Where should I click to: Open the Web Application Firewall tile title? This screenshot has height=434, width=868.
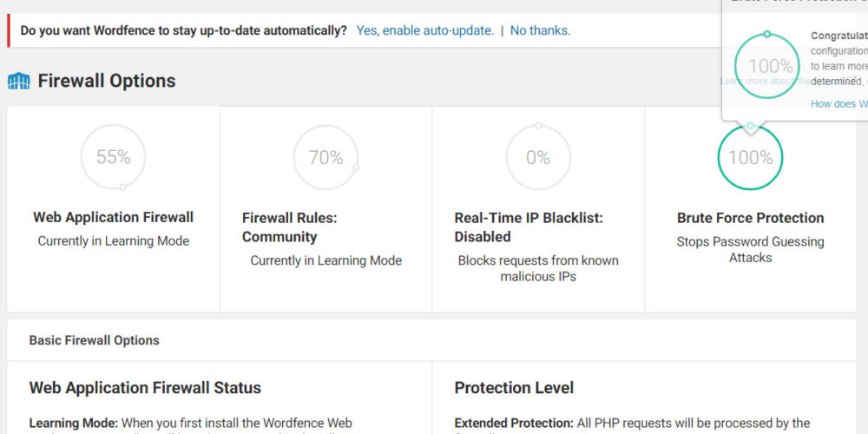113,217
